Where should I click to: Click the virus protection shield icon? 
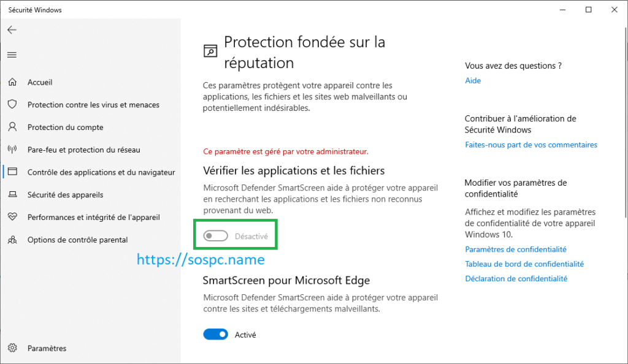click(x=12, y=105)
